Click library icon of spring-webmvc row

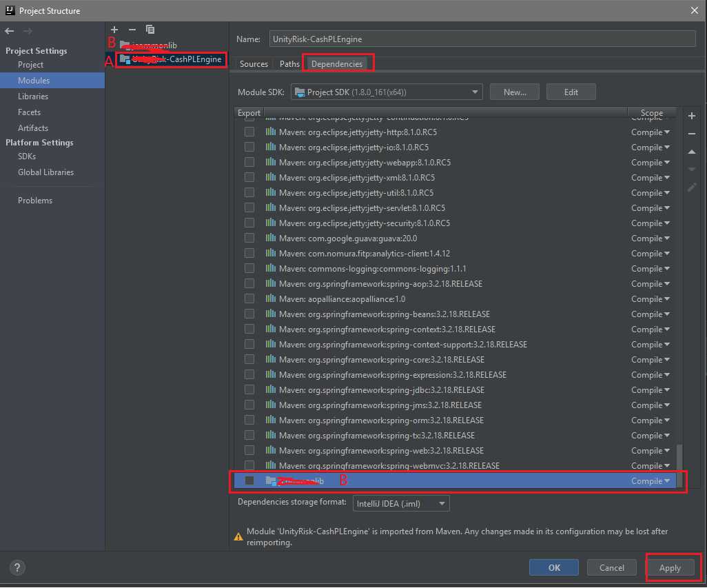click(271, 465)
